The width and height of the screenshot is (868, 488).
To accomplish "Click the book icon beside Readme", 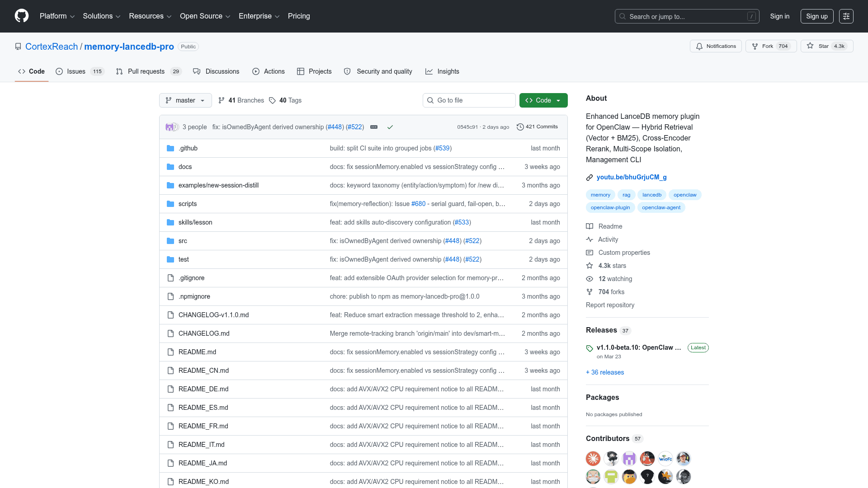I will [590, 226].
